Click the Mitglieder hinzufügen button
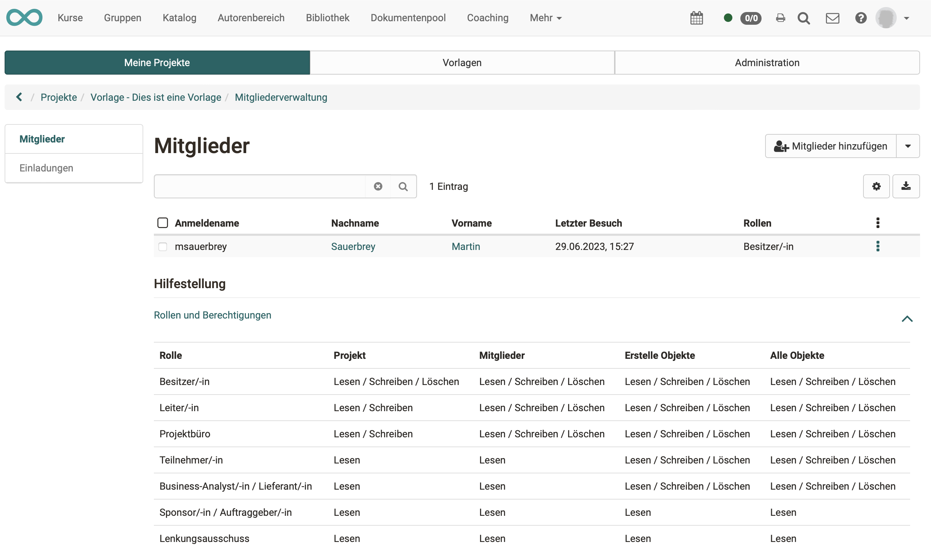931x560 pixels. tap(831, 146)
